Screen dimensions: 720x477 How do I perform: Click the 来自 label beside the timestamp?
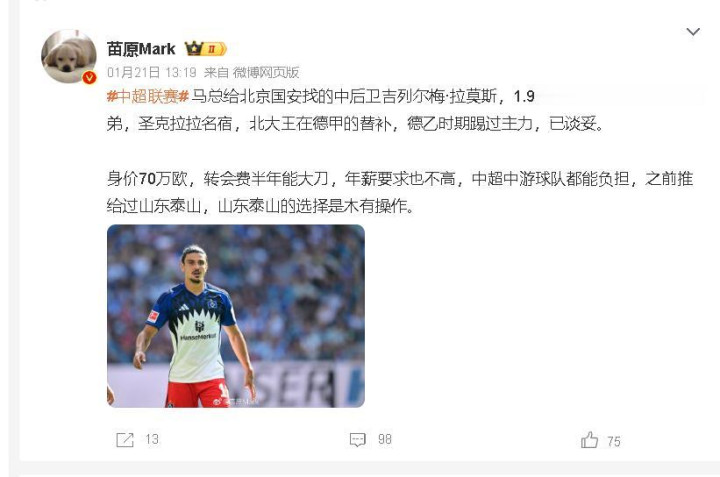click(216, 73)
